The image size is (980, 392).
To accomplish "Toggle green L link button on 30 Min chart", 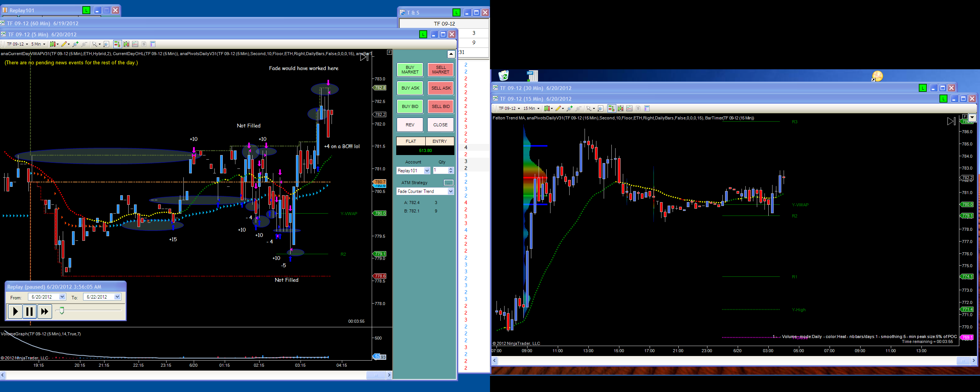I will click(x=923, y=88).
